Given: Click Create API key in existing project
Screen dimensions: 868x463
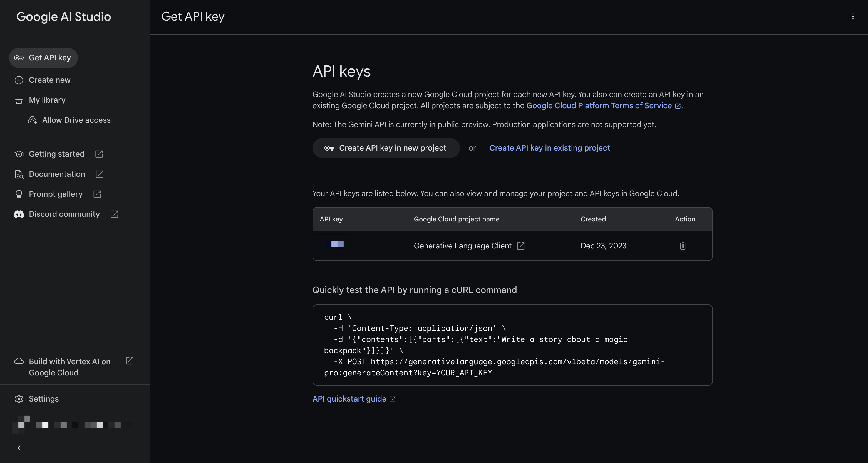Looking at the screenshot, I should pyautogui.click(x=549, y=148).
